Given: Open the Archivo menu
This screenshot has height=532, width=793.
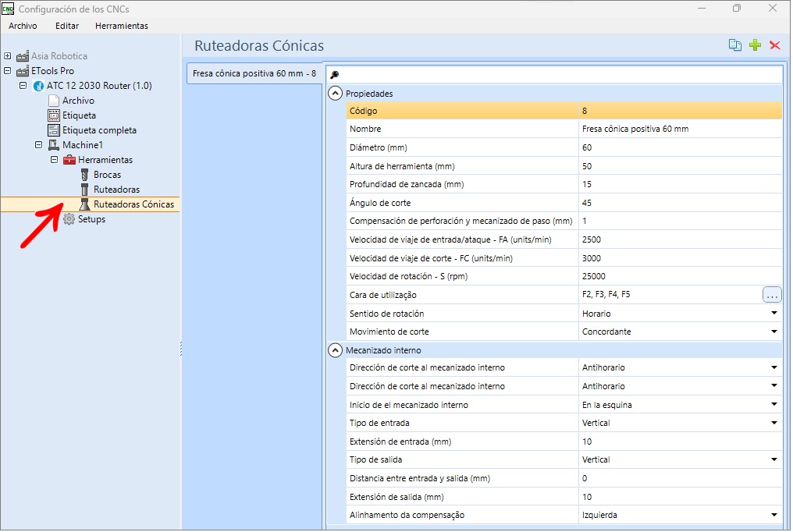Looking at the screenshot, I should click(x=23, y=26).
